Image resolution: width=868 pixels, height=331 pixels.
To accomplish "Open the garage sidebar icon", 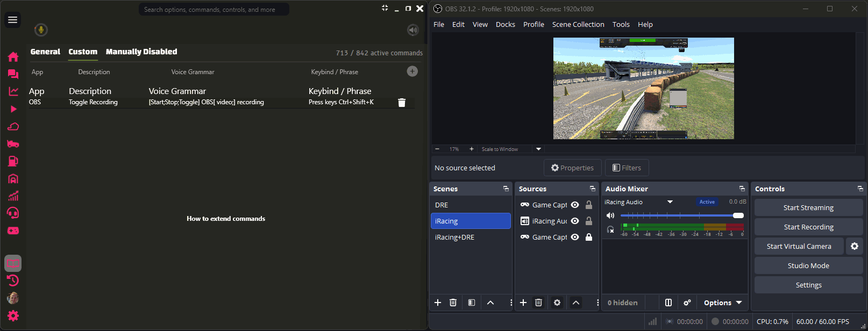I will [13, 178].
